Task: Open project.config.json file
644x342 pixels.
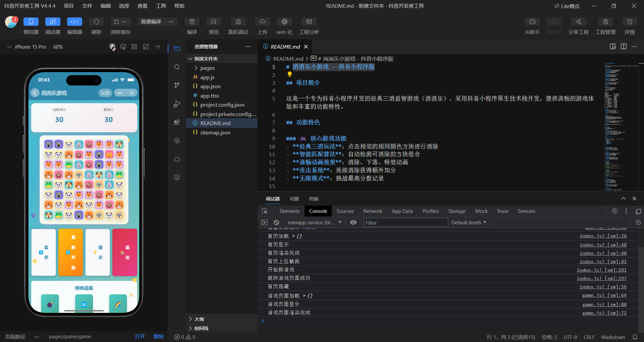Action: (x=221, y=105)
